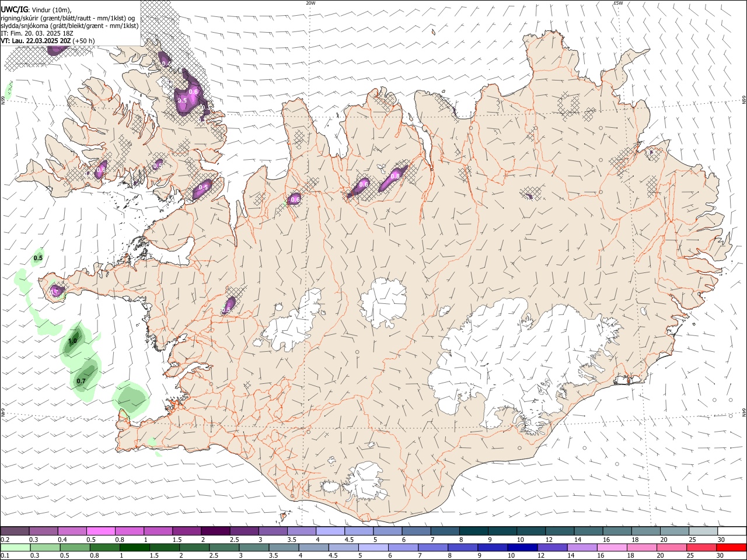Image resolution: width=747 pixels, height=560 pixels.
Task: Select the 0.3 swatch in the snow legend
Action: (43, 531)
